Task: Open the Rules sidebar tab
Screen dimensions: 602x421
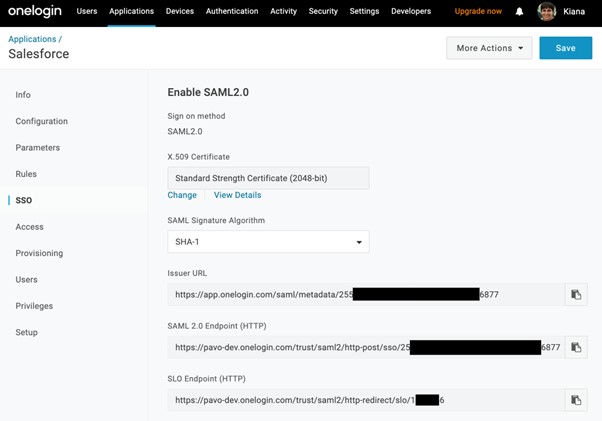Action: coord(26,174)
